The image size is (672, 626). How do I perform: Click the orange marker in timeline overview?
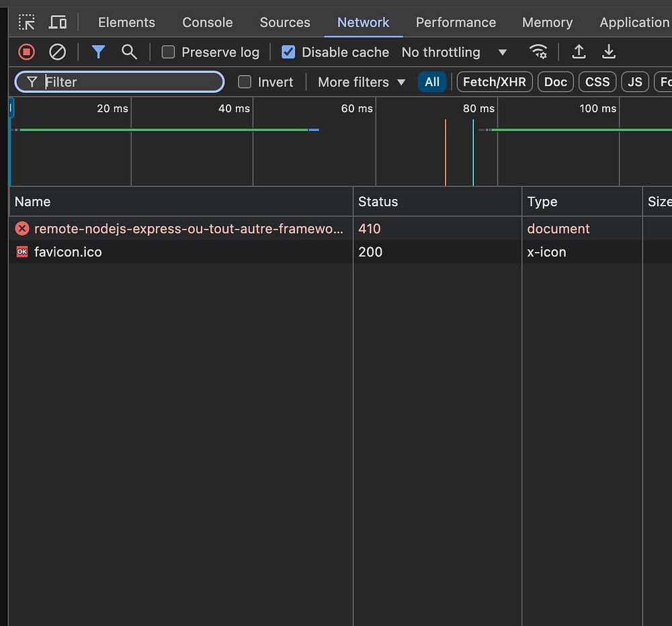(446, 152)
